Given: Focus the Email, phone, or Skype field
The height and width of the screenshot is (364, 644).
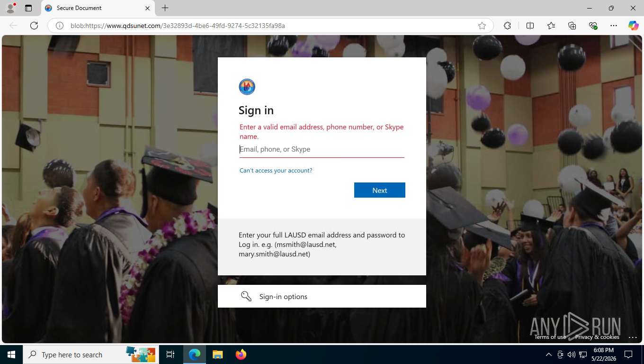Looking at the screenshot, I should [322, 149].
